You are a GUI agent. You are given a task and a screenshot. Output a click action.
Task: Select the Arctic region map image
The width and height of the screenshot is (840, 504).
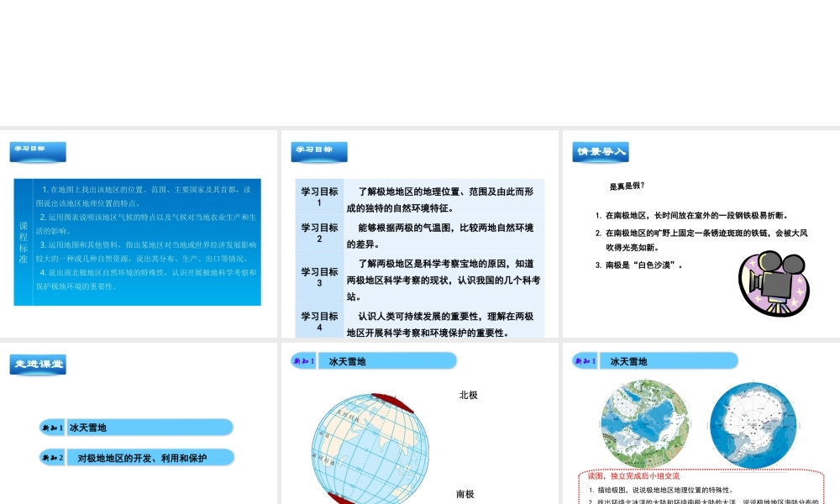pyautogui.click(x=644, y=423)
